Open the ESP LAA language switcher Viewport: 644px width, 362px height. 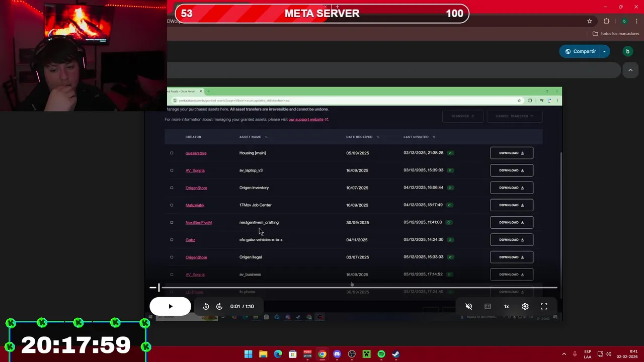588,354
